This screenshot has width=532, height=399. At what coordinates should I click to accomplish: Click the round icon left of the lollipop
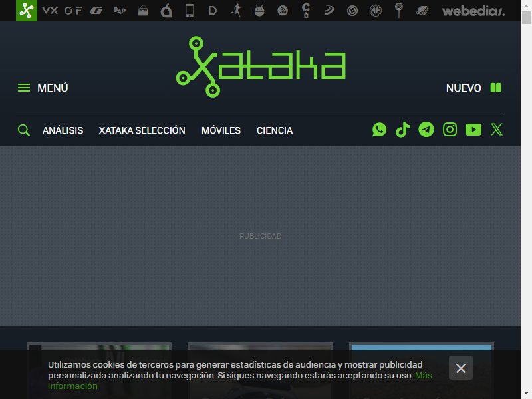coord(376,11)
